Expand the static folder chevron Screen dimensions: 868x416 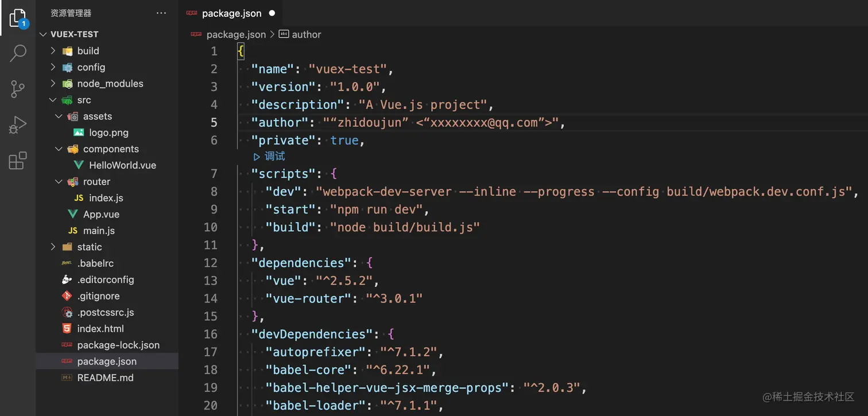pyautogui.click(x=53, y=247)
